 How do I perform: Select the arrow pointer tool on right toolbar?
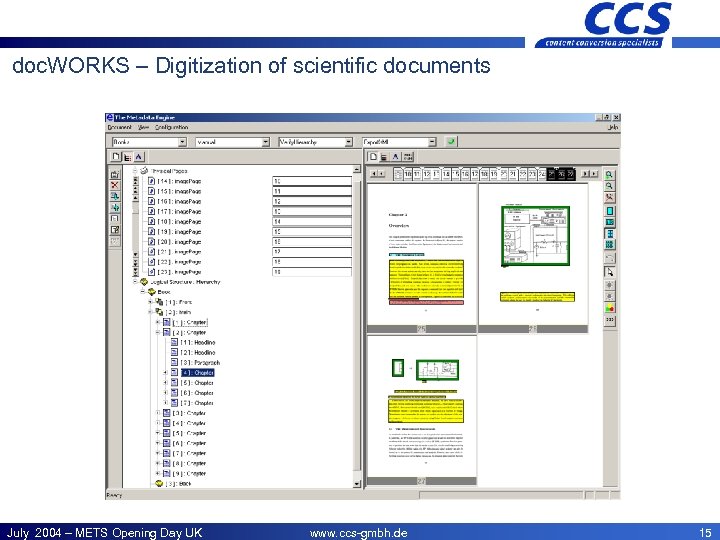(x=609, y=272)
